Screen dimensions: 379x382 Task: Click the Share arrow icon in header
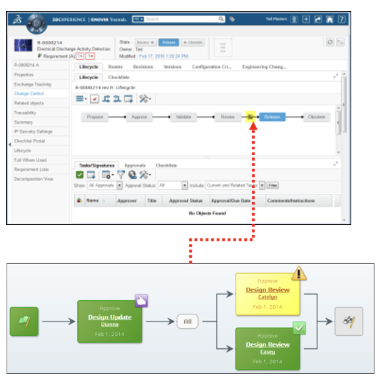318,19
